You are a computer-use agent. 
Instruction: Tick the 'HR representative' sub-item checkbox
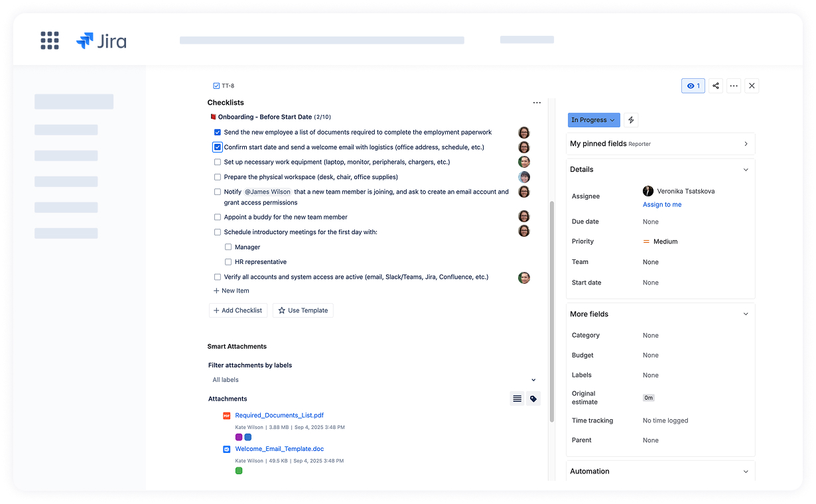pyautogui.click(x=228, y=262)
